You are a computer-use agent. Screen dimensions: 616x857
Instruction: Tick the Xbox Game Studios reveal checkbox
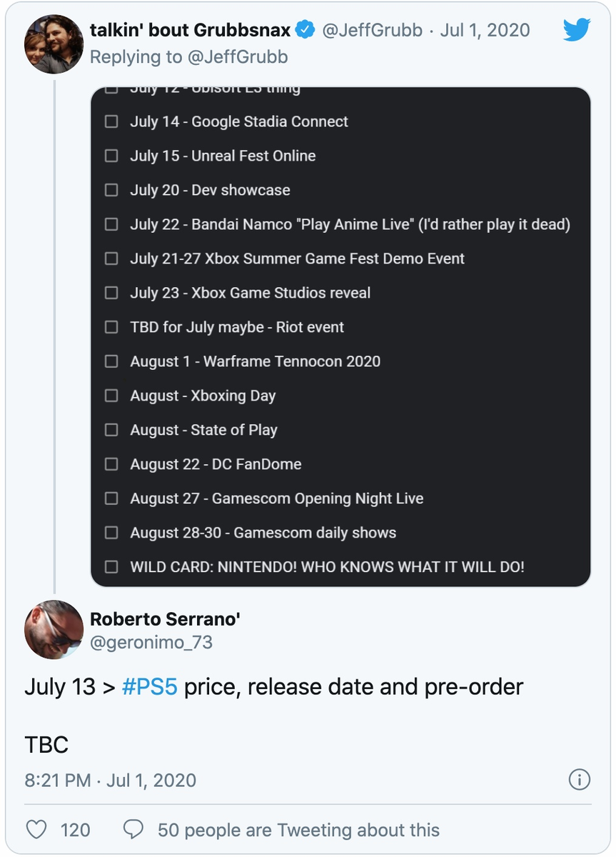111,293
